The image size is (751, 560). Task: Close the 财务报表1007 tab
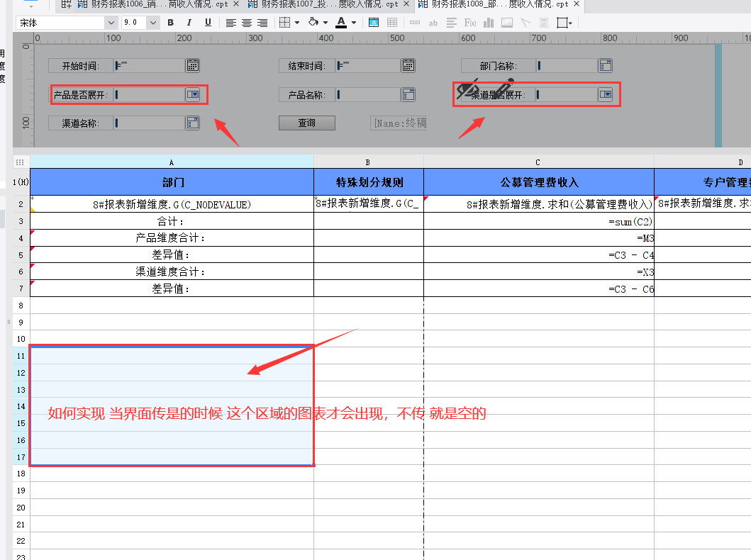coord(406,4)
